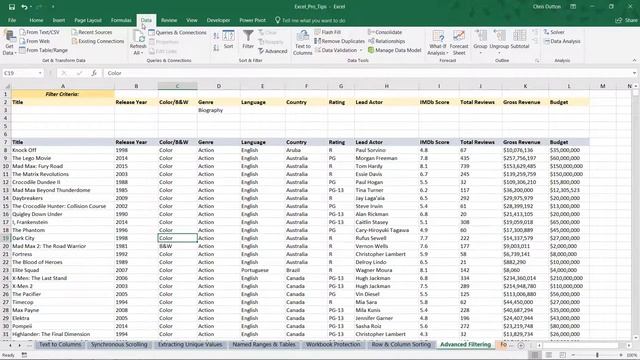Select column D header
640x360 pixels.
pos(219,86)
